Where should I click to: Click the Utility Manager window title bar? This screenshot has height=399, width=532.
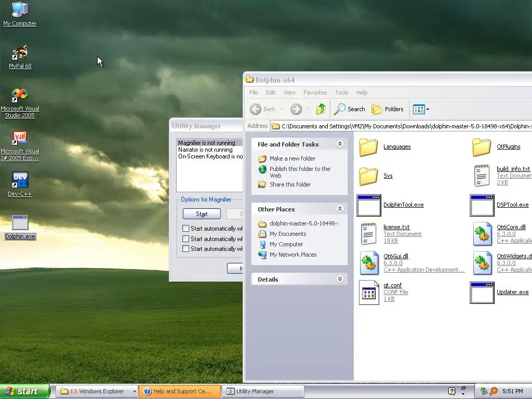pyautogui.click(x=206, y=126)
